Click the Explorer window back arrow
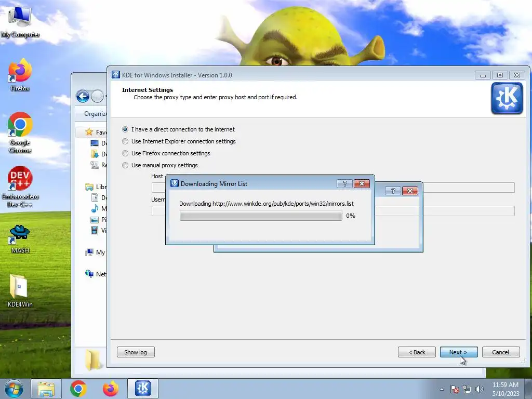The width and height of the screenshot is (532, 399). tap(83, 96)
